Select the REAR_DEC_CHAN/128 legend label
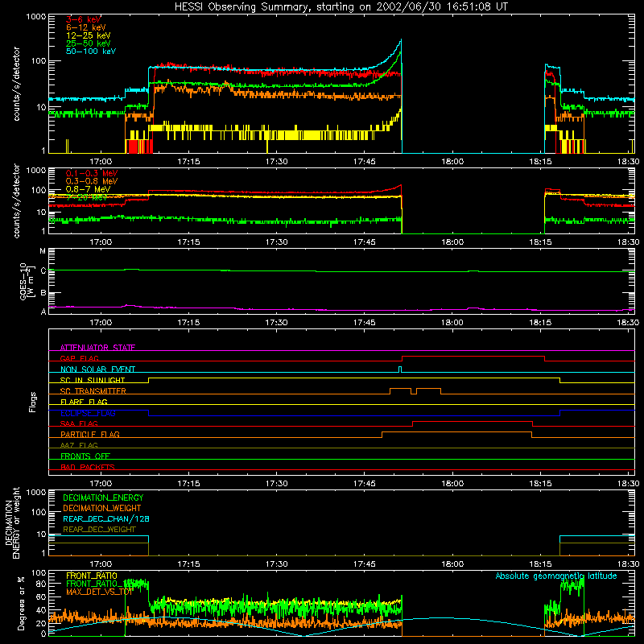 click(x=106, y=519)
